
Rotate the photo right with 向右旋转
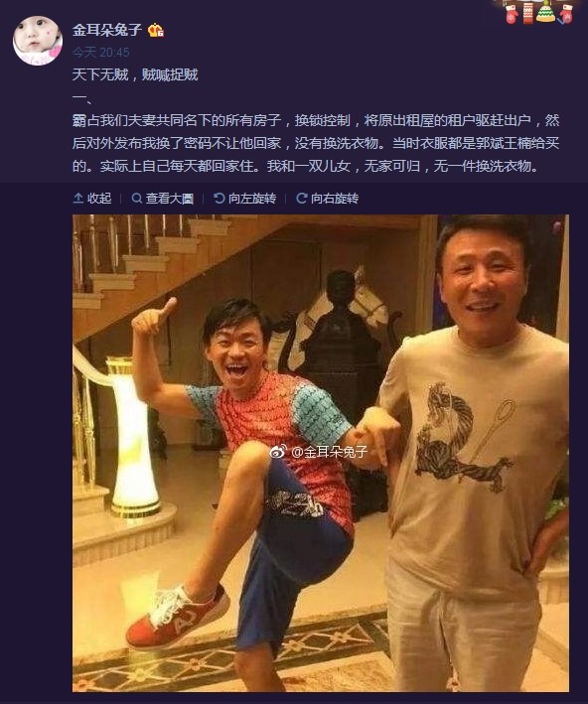click(328, 198)
